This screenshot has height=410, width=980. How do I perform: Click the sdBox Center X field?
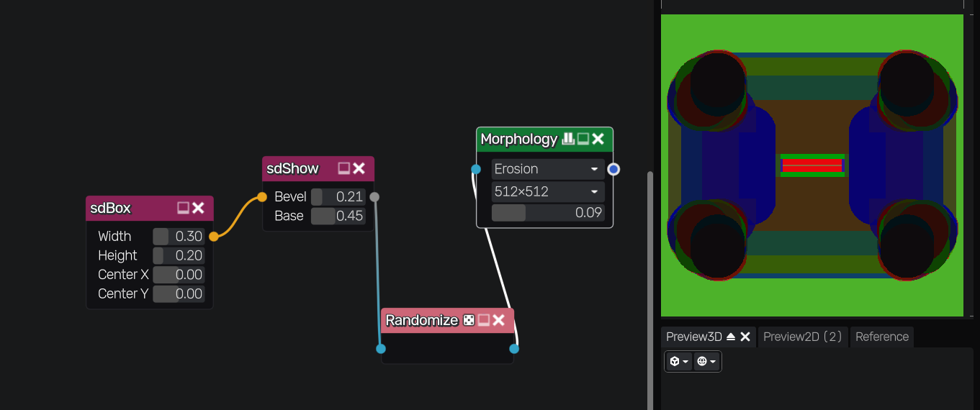click(179, 275)
